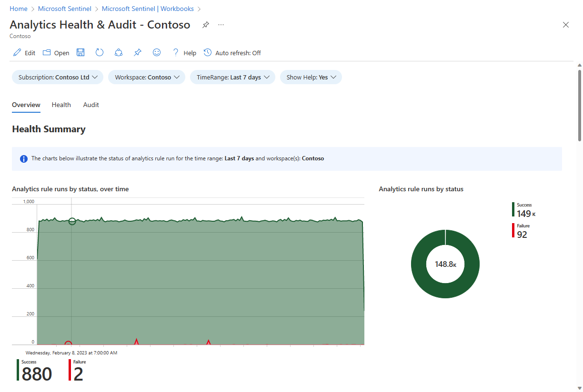Click the Auto refresh clock icon

(207, 52)
